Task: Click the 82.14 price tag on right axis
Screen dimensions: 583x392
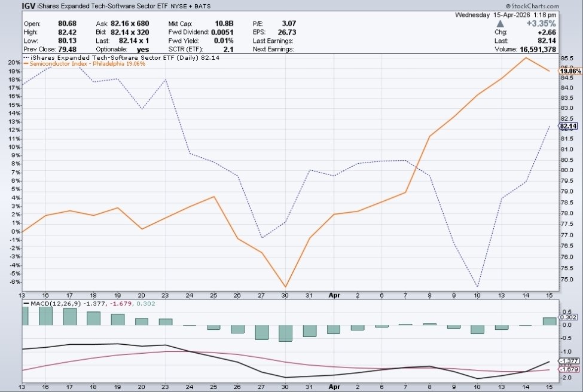Action: coord(568,126)
